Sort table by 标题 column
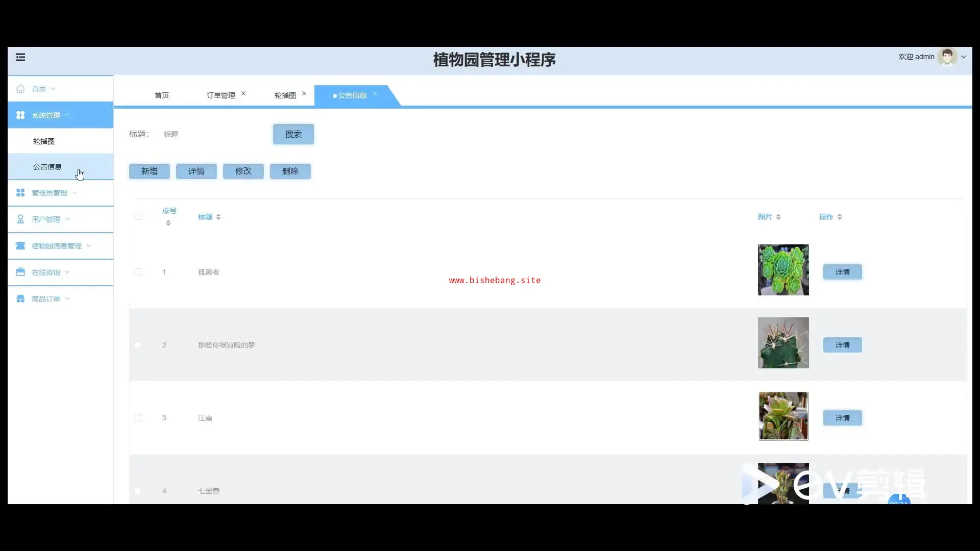The height and width of the screenshot is (551, 980). pos(218,217)
